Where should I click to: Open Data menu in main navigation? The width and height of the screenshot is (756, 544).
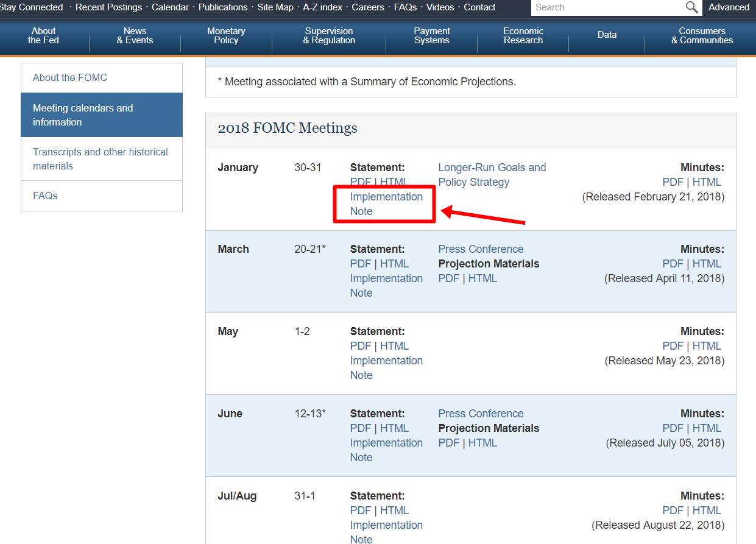[x=607, y=35]
